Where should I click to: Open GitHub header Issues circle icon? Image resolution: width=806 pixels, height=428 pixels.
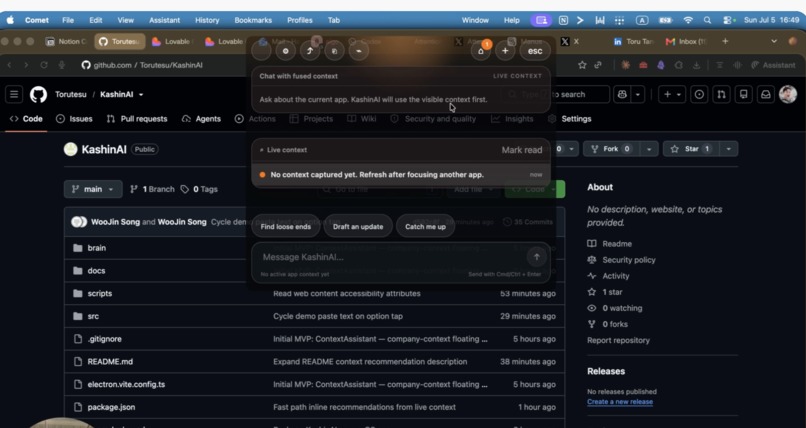pyautogui.click(x=699, y=95)
